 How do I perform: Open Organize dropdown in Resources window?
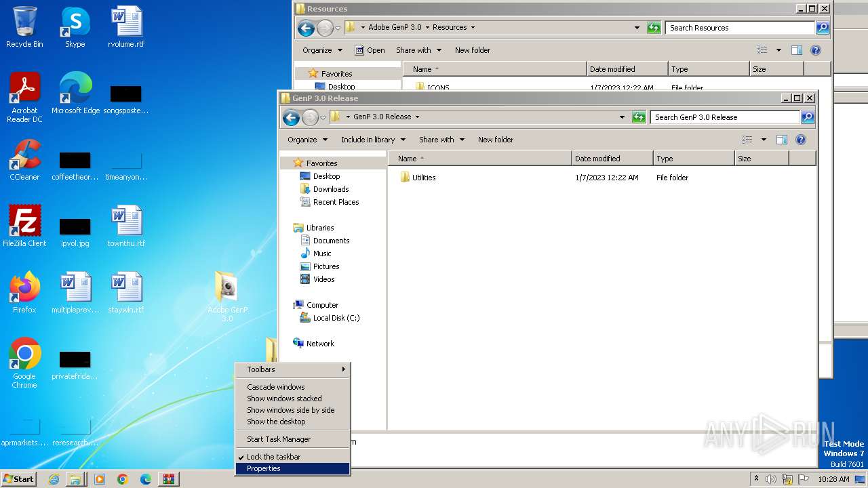[322, 50]
